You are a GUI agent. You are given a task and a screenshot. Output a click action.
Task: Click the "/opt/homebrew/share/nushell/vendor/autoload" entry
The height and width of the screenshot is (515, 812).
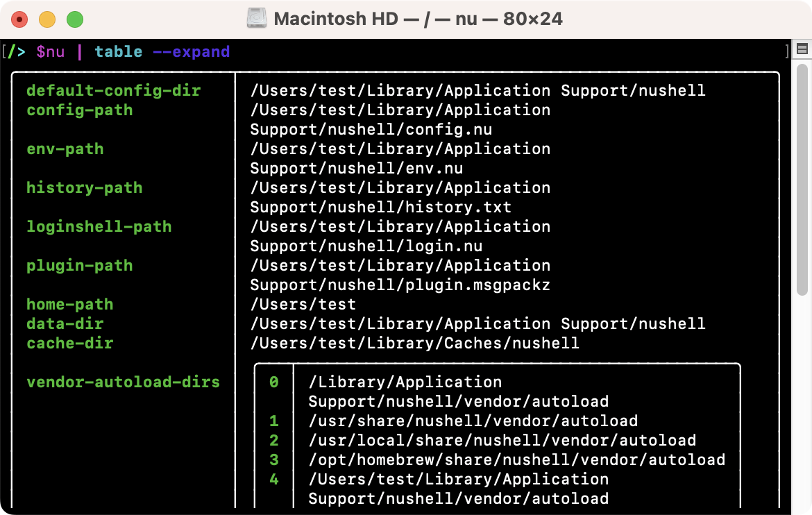pos(516,460)
